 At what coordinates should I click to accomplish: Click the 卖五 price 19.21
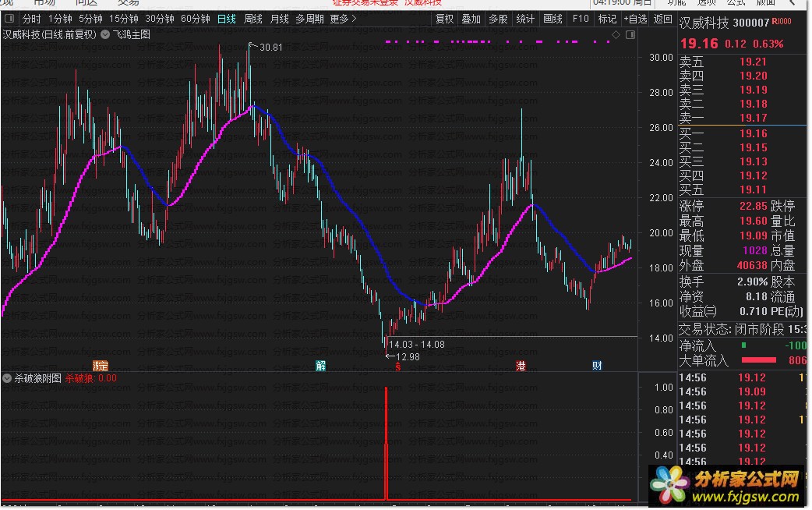click(x=753, y=62)
